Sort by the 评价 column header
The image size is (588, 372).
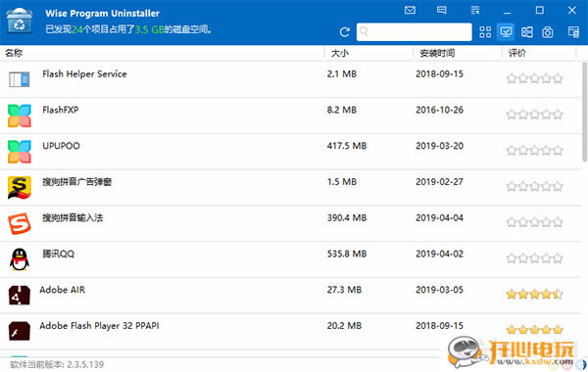coord(517,53)
